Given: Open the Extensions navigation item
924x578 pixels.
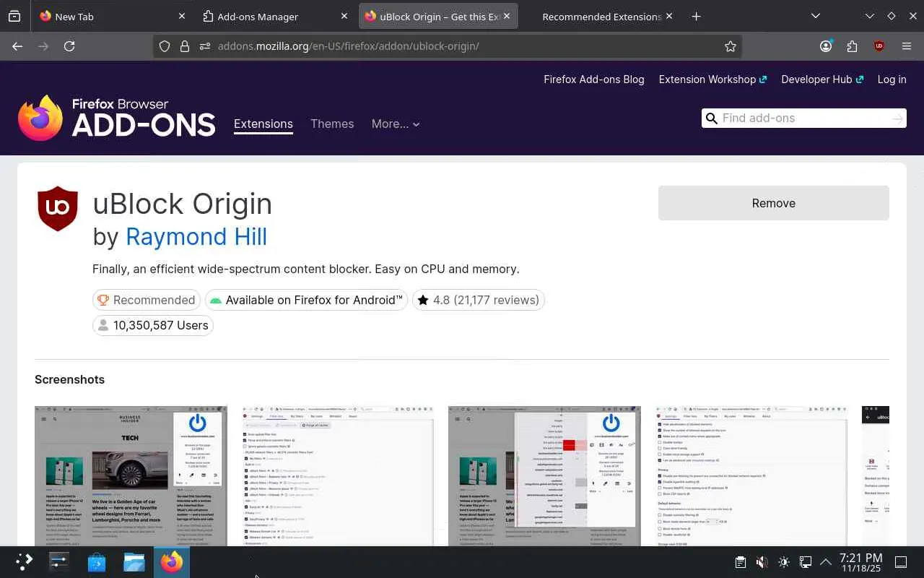Looking at the screenshot, I should 263,124.
